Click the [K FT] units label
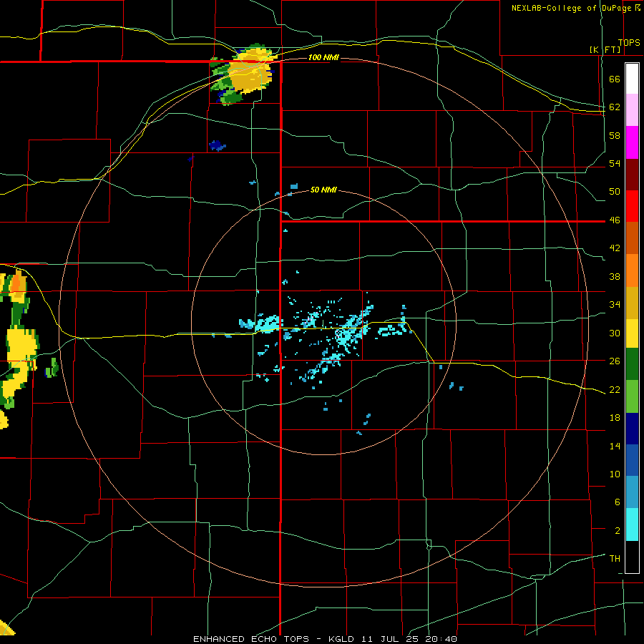This screenshot has width=644, height=644. 605,49
